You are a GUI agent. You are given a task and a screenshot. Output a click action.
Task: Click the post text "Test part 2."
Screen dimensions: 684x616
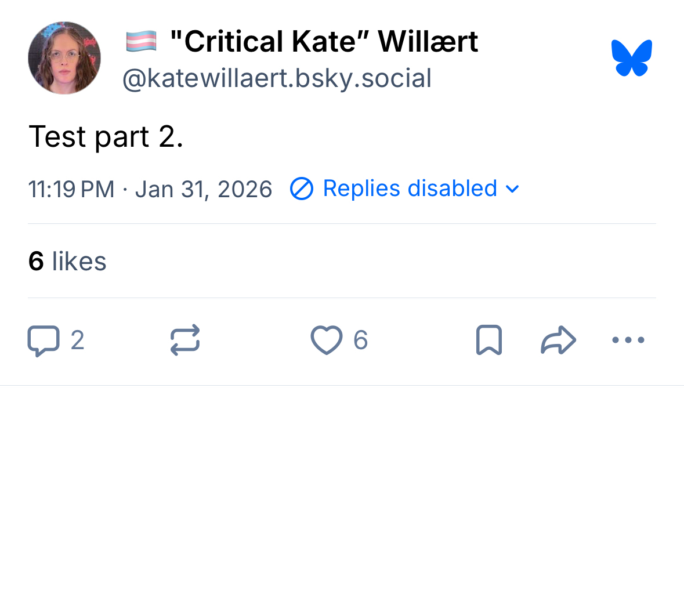tap(106, 137)
